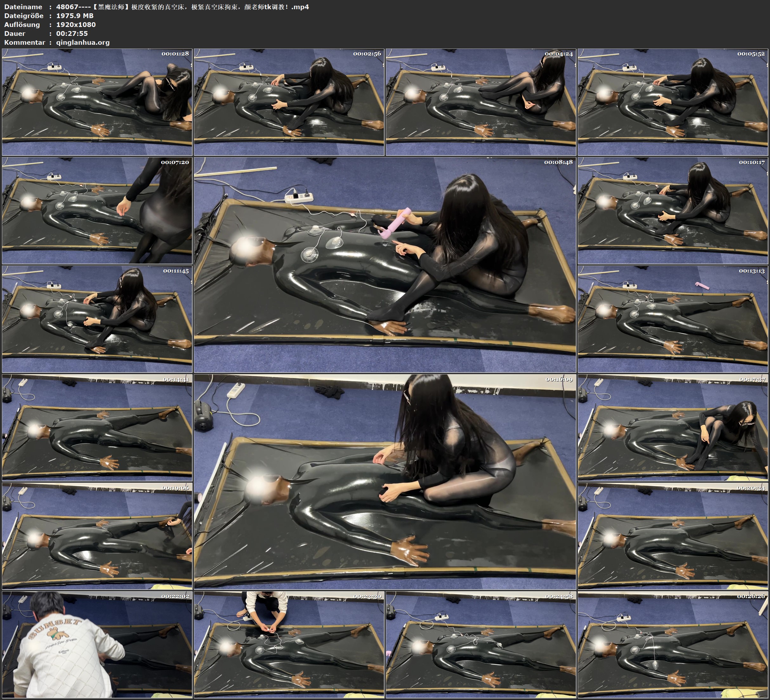
Task: Click the qinglanhua.org comment text
Action: pyautogui.click(x=83, y=43)
